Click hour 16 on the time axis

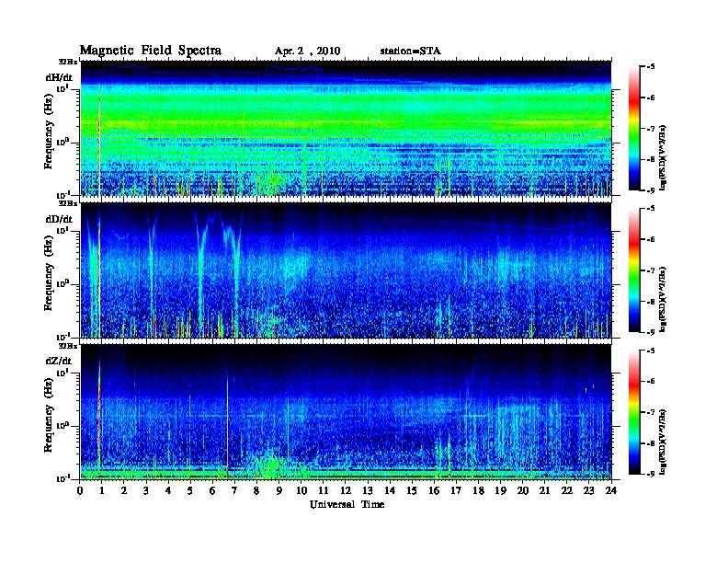coord(434,490)
